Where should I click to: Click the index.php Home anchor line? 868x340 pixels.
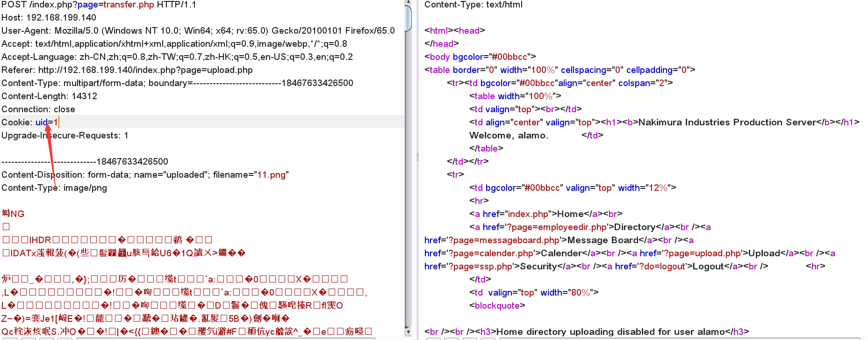[x=546, y=214]
